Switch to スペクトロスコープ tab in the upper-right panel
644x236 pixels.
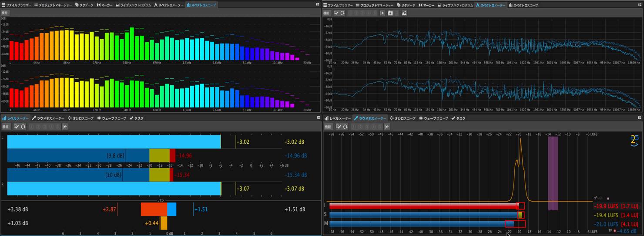pos(523,5)
